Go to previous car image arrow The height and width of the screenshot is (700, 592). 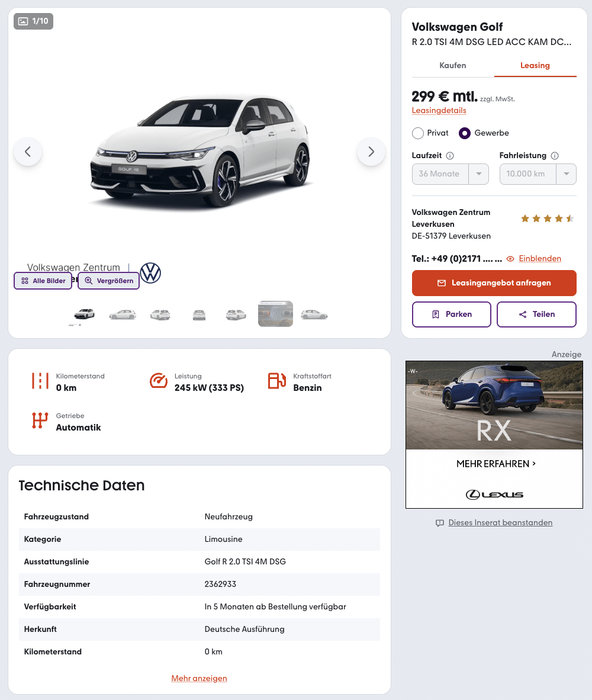coord(28,152)
